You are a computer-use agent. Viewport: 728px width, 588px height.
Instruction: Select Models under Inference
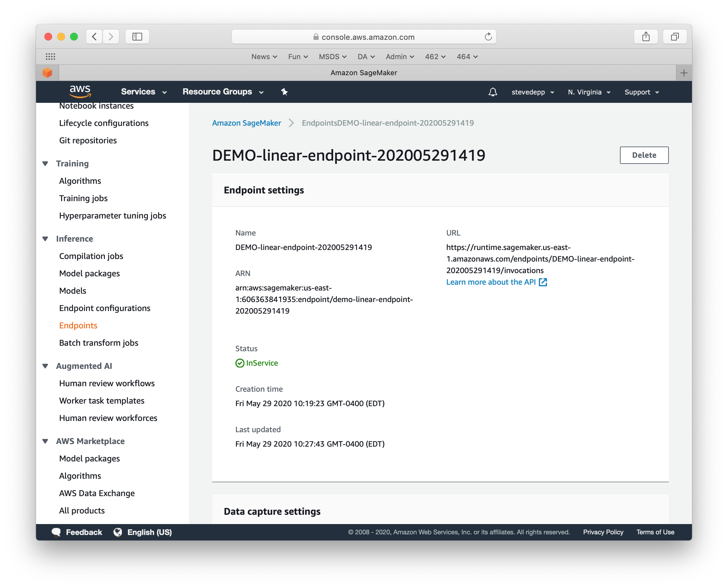73,291
